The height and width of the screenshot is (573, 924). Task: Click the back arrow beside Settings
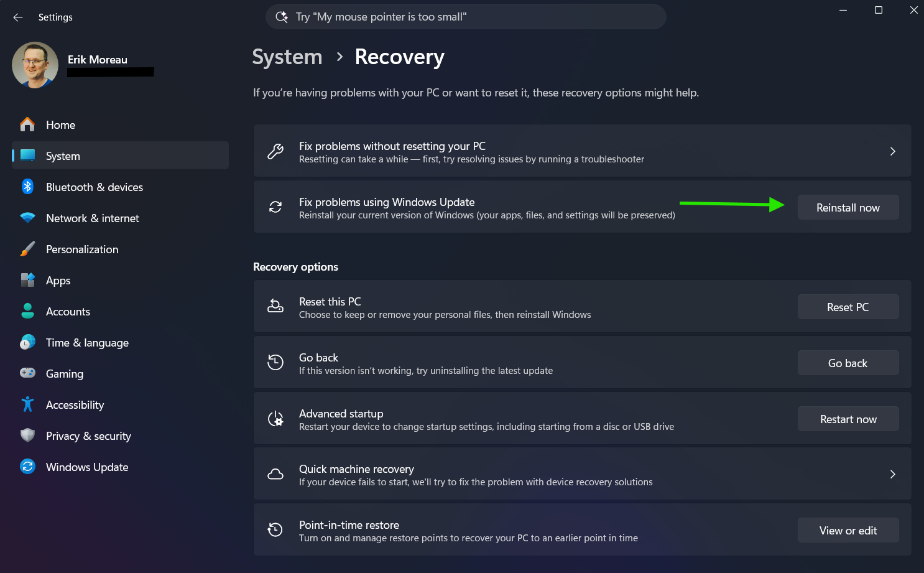pos(18,17)
